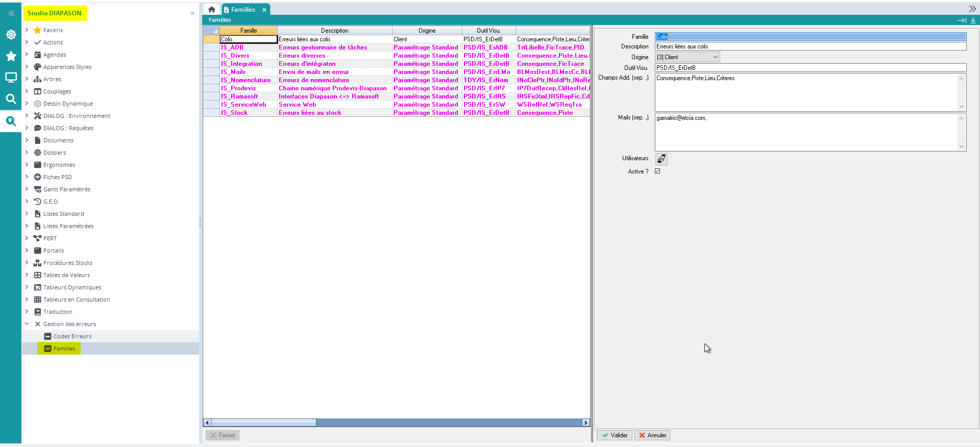Click the helm wheel icon in left sidebar
The image size is (980, 447).
point(11,35)
